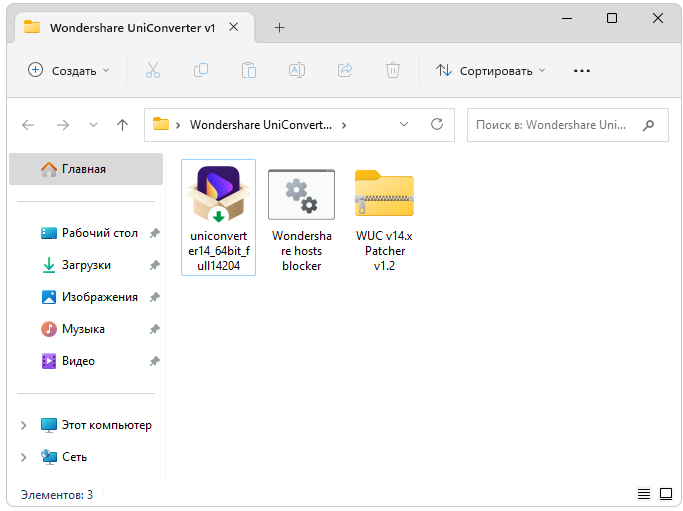Add a new Explorer tab
The height and width of the screenshot is (511, 683).
point(280,28)
